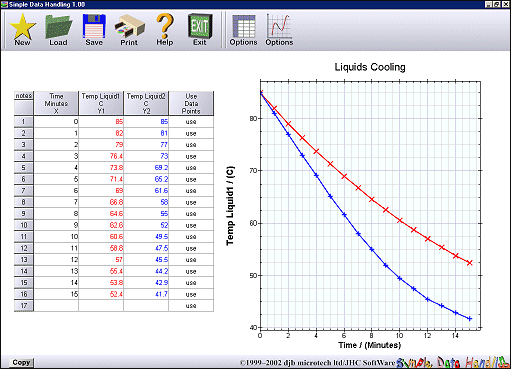Click the Temp Liquid1 / (C) axis label

pos(230,206)
